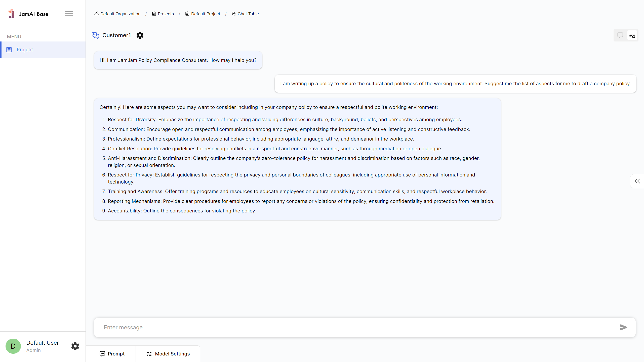Expand the right side panel with double chevron

(637, 181)
